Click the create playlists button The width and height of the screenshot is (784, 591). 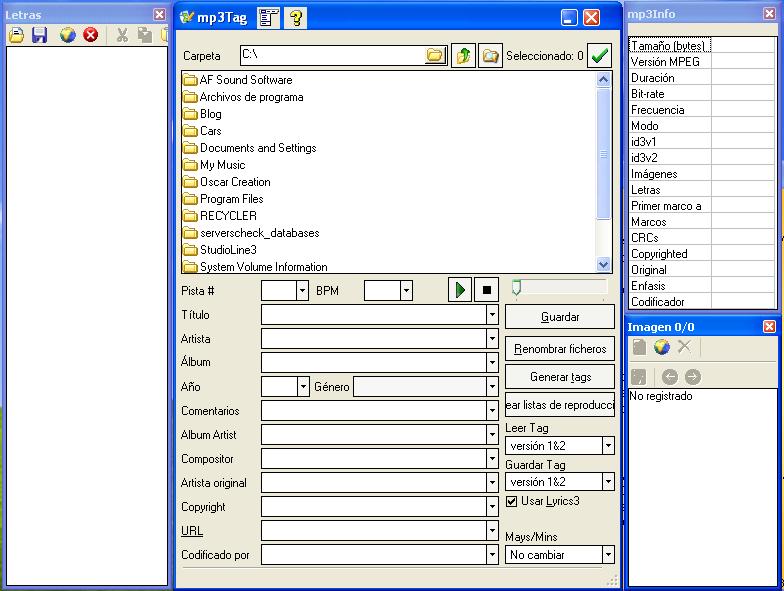[560, 405]
